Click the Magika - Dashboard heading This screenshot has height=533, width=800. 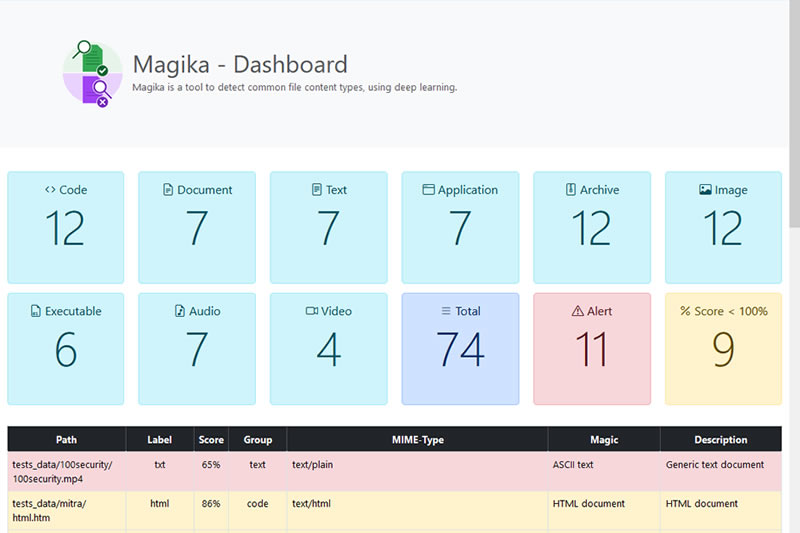click(240, 65)
